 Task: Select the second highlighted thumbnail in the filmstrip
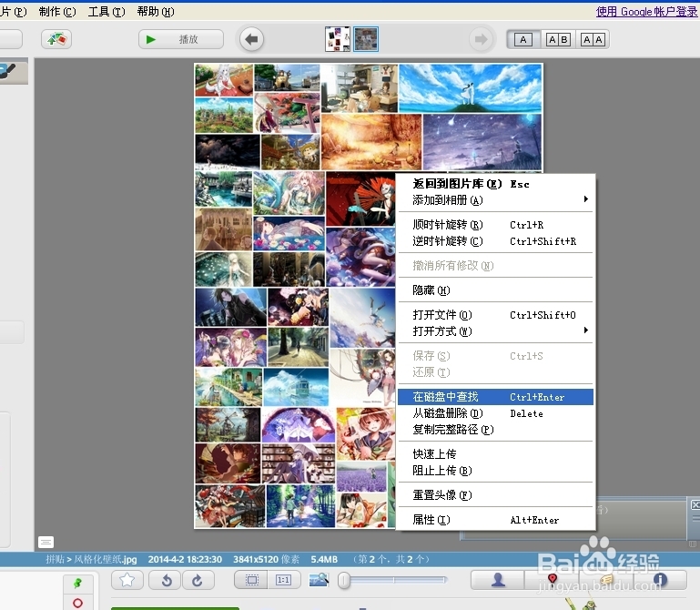pyautogui.click(x=366, y=39)
